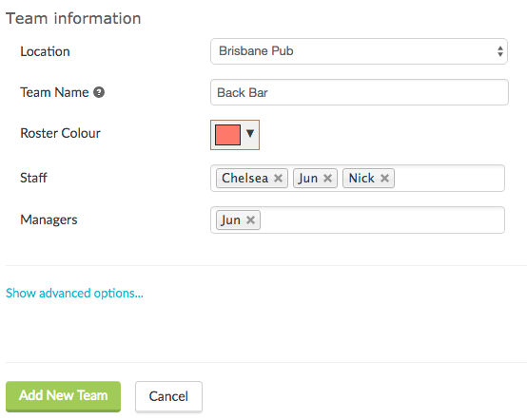The width and height of the screenshot is (527, 420).
Task: Click empty space in the Staff field
Action: click(x=449, y=179)
